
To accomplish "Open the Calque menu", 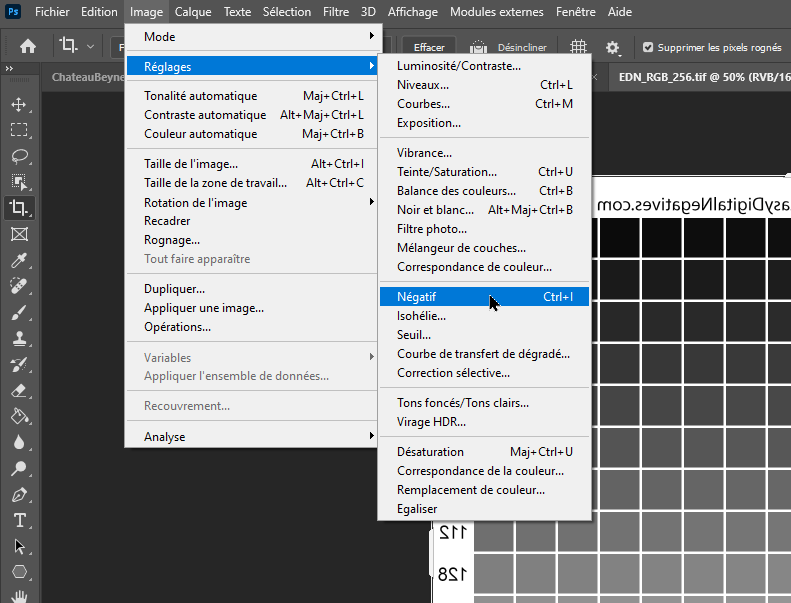I will 193,12.
